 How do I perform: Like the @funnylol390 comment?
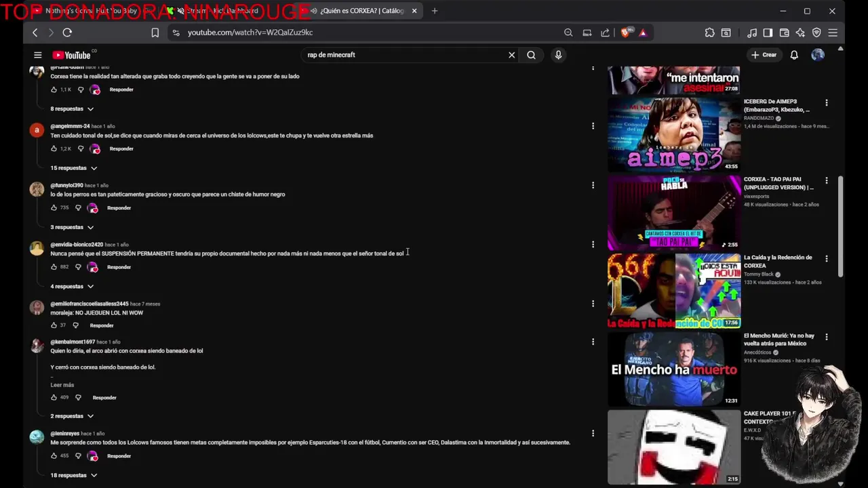pos(54,207)
